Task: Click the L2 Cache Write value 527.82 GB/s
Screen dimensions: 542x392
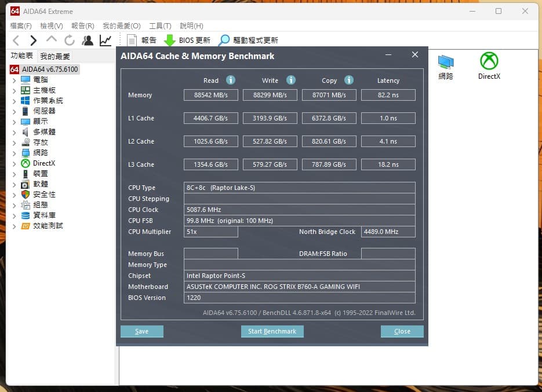Action: 270,141
